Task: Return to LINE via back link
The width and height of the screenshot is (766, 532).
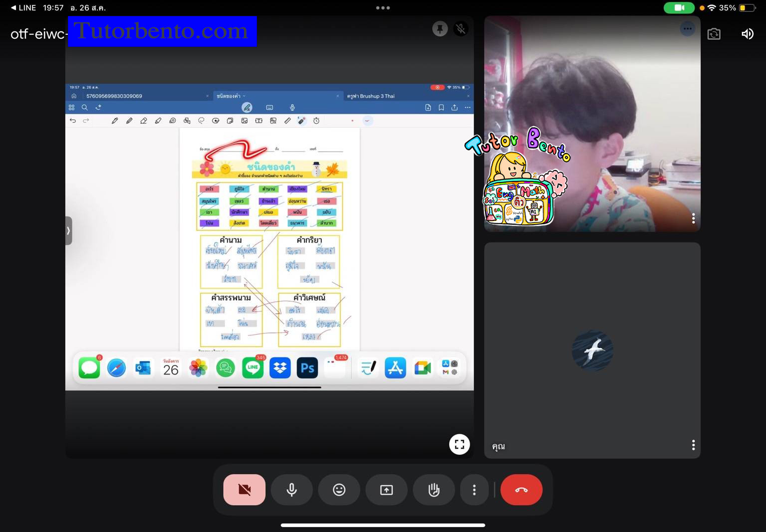Action: click(x=23, y=7)
